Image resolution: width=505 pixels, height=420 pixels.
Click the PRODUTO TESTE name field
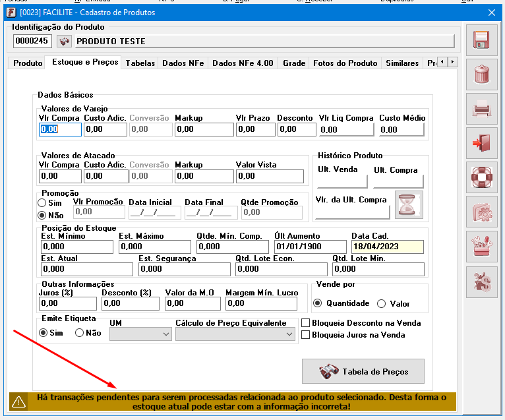265,42
